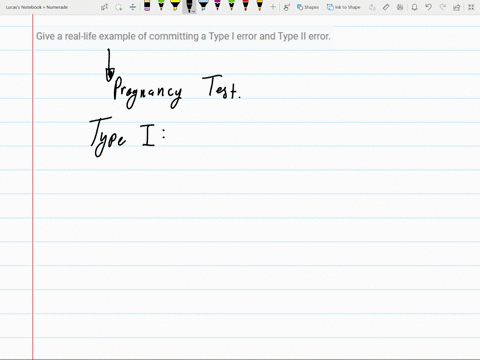Viewport: 480px width, 360px height.
Task: Choose the Insert Space tool
Action: pyautogui.click(x=133, y=7)
